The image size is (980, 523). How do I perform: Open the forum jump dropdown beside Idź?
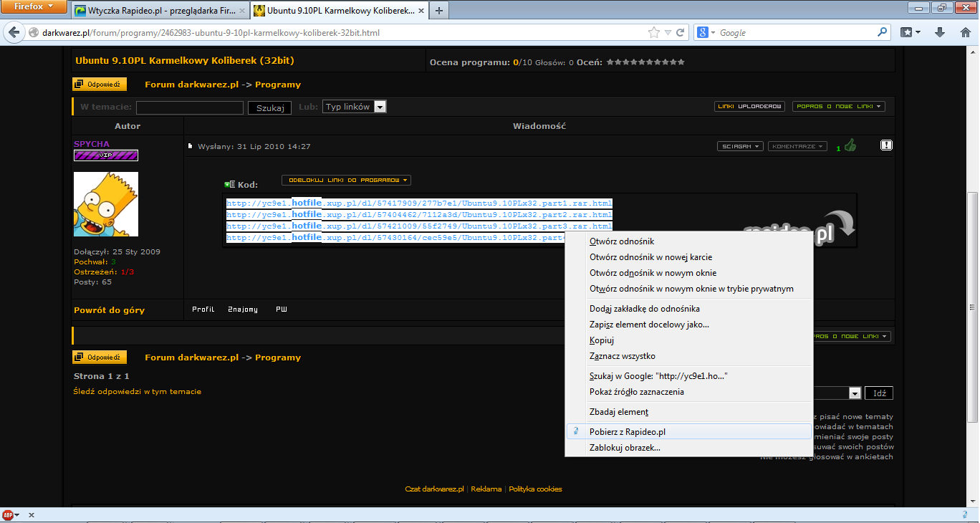(855, 393)
